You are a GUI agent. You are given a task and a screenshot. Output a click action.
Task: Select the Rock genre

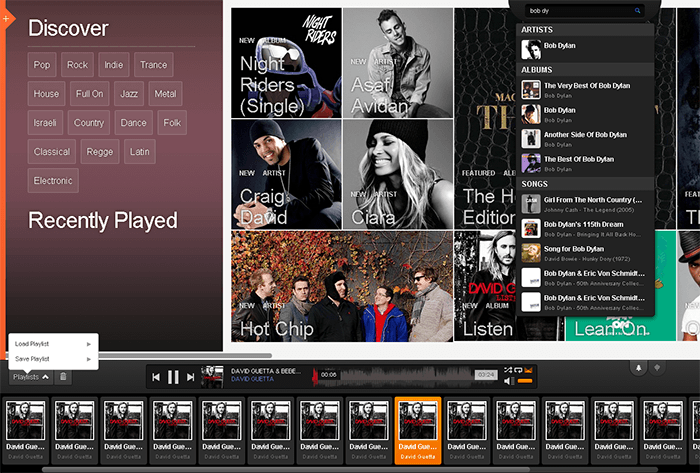pos(77,65)
